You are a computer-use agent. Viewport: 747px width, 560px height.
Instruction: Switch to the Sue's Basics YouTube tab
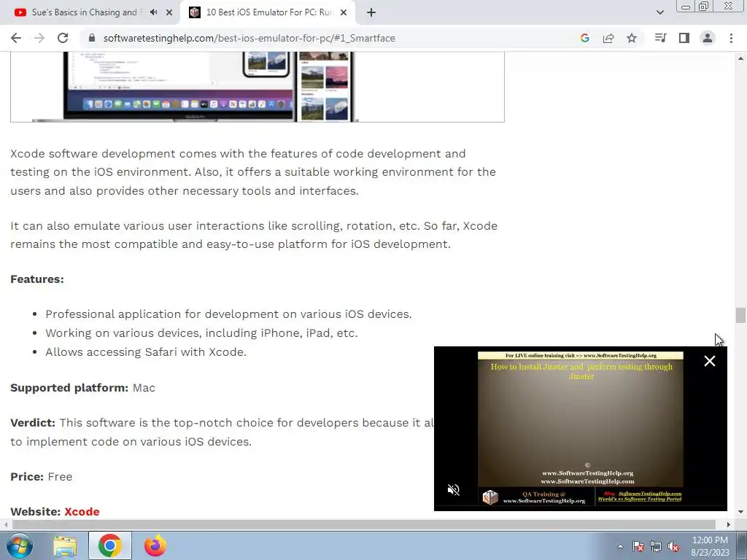coord(90,12)
